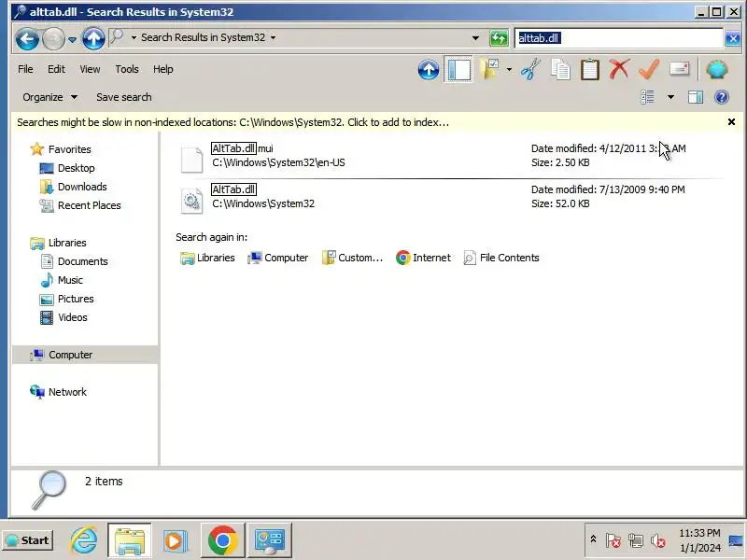
Task: Show hidden system tray icons
Action: tap(593, 539)
